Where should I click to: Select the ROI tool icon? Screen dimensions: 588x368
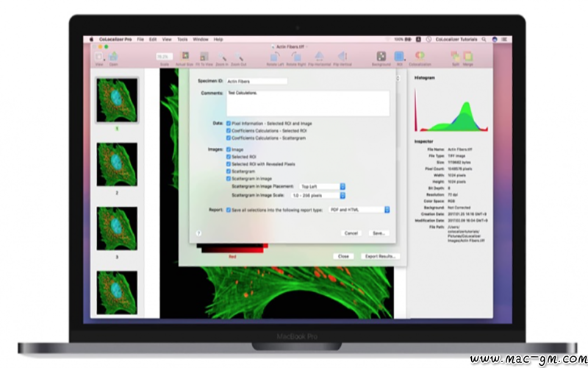398,57
